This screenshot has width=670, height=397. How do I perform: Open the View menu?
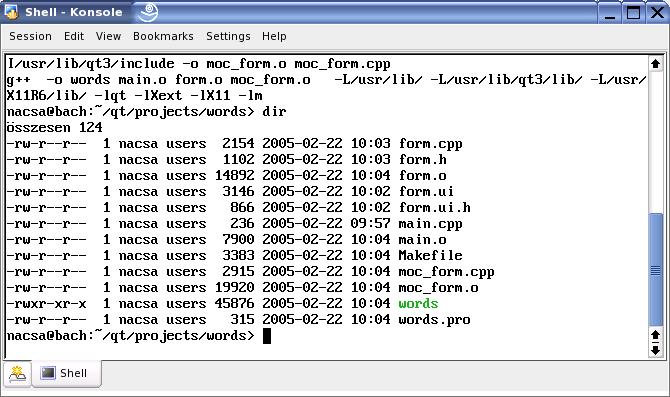pos(108,36)
